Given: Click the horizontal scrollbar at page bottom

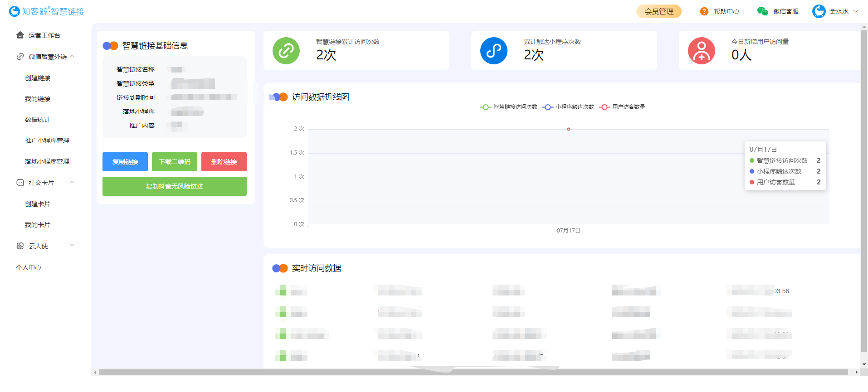Looking at the screenshot, I should 473,373.
